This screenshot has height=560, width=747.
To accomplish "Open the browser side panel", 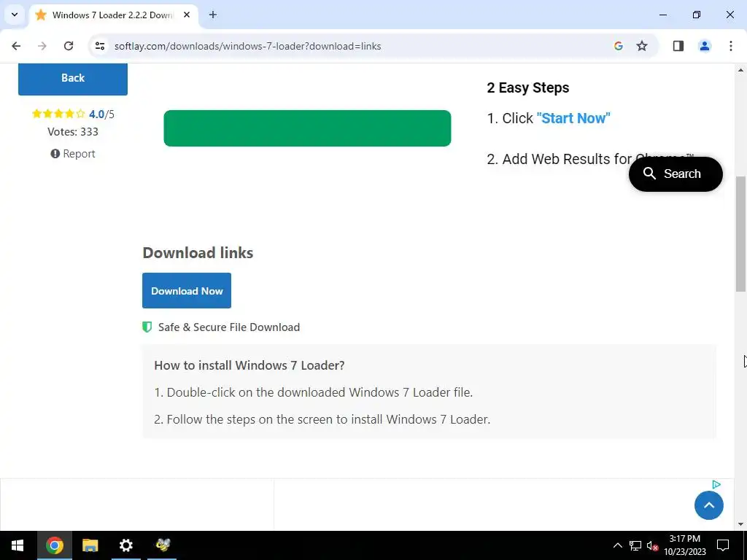I will tap(678, 46).
